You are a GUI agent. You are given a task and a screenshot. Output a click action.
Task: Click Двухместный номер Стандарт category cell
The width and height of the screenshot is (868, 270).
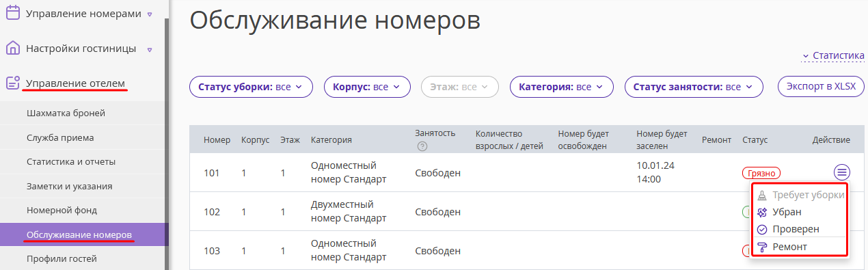349,212
